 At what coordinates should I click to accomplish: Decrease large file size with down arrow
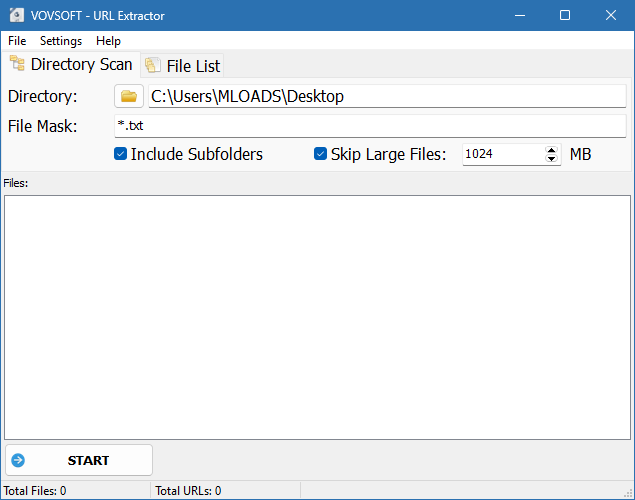pyautogui.click(x=551, y=159)
